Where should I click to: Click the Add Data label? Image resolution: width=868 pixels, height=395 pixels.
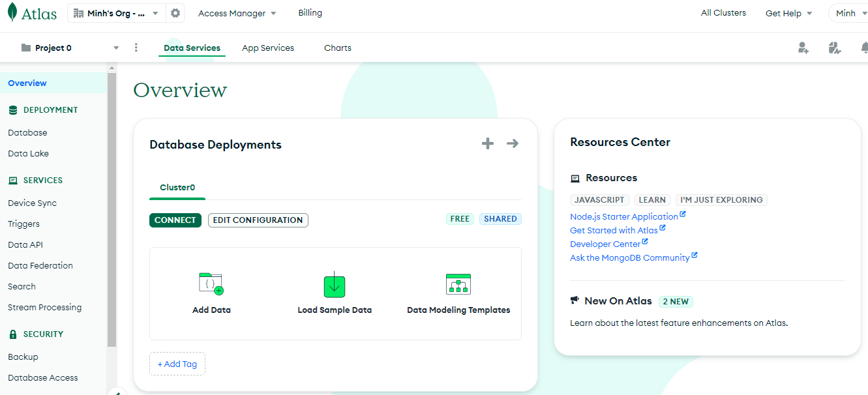[x=211, y=310]
